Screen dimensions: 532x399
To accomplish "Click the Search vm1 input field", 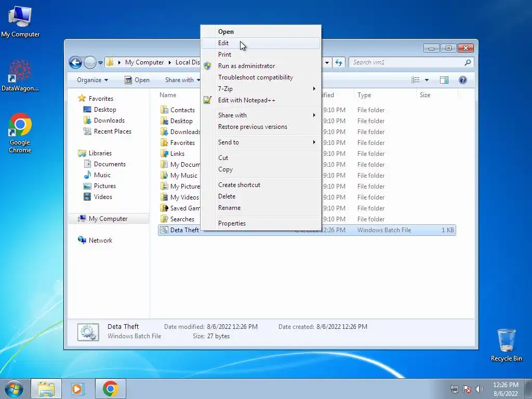I will coord(406,62).
